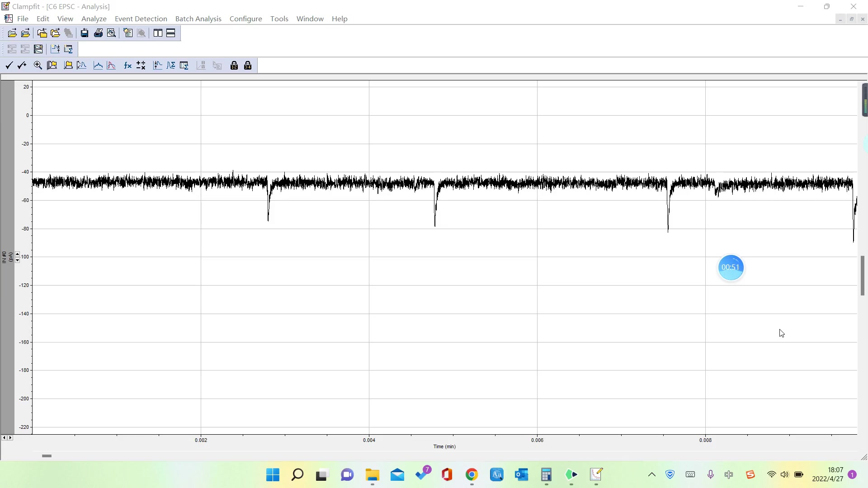Open Chrome from the Windows taskbar

[472, 474]
